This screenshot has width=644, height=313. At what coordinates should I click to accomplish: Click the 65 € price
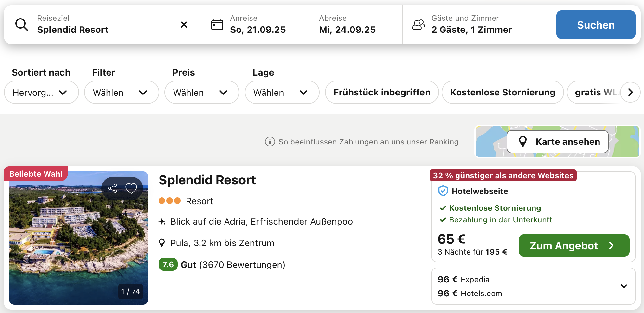tap(451, 239)
